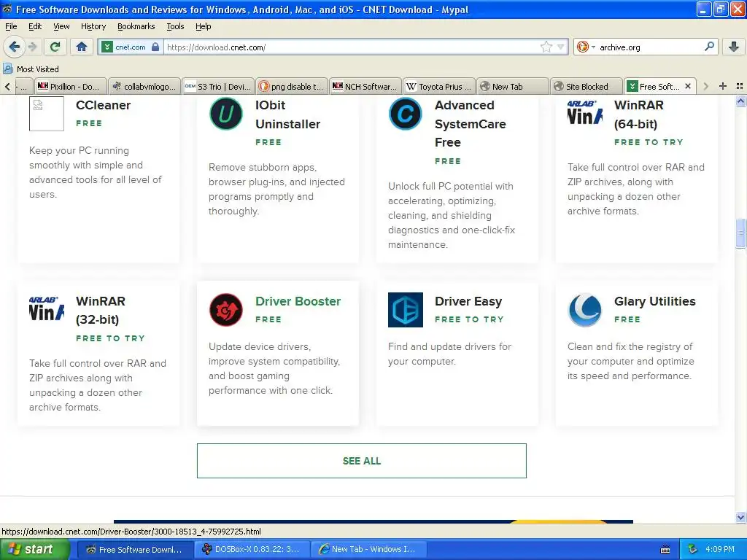The image size is (747, 560).
Task: Switch to the Pixillion - Do... tab
Action: point(70,86)
